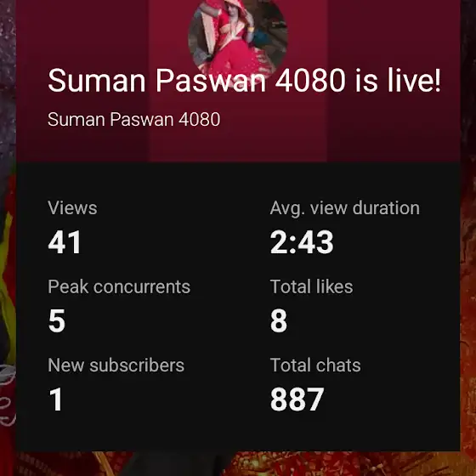The image size is (476, 476).
Task: Select the 887 total chats value
Action: coord(297,399)
